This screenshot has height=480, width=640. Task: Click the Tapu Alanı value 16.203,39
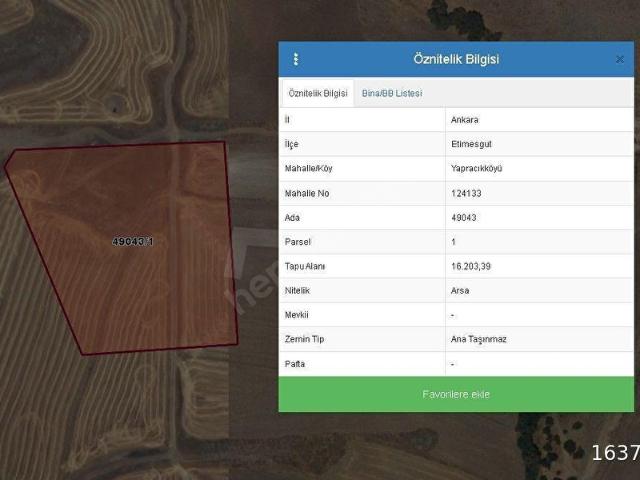pos(471,266)
